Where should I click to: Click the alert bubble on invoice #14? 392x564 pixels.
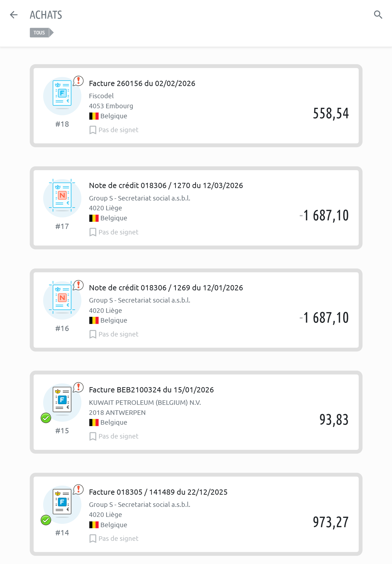click(x=78, y=489)
